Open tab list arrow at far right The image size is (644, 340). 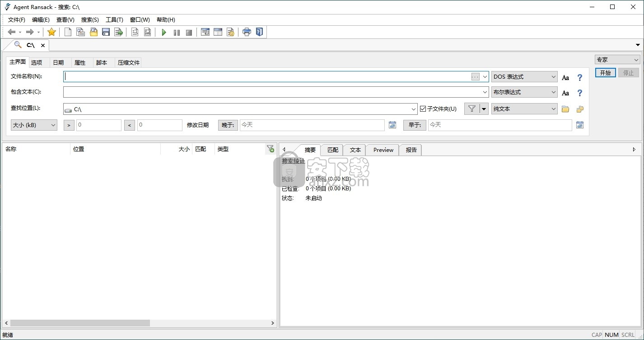pyautogui.click(x=638, y=45)
